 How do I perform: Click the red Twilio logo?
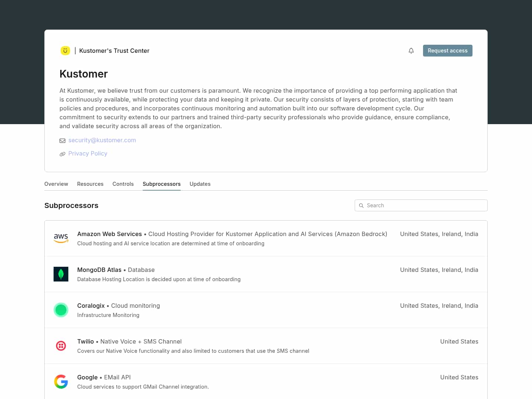tap(61, 346)
